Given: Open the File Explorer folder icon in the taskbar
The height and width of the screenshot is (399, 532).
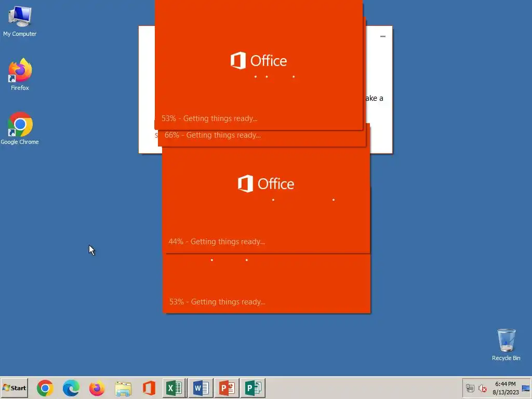Looking at the screenshot, I should coord(123,389).
